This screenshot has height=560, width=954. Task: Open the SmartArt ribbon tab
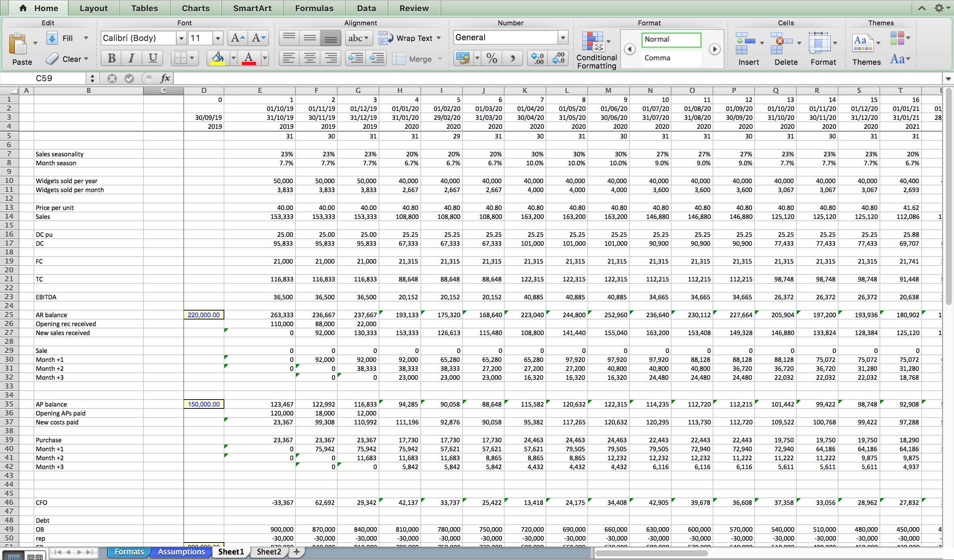coord(252,8)
